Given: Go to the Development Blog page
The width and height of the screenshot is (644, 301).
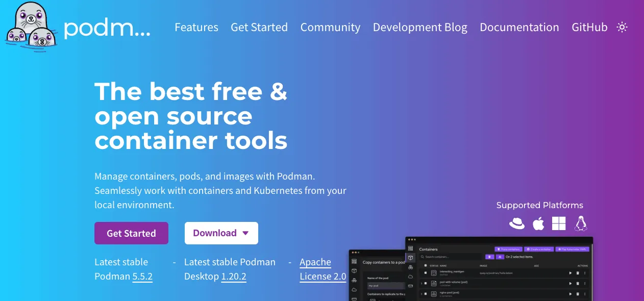Looking at the screenshot, I should click(x=420, y=27).
